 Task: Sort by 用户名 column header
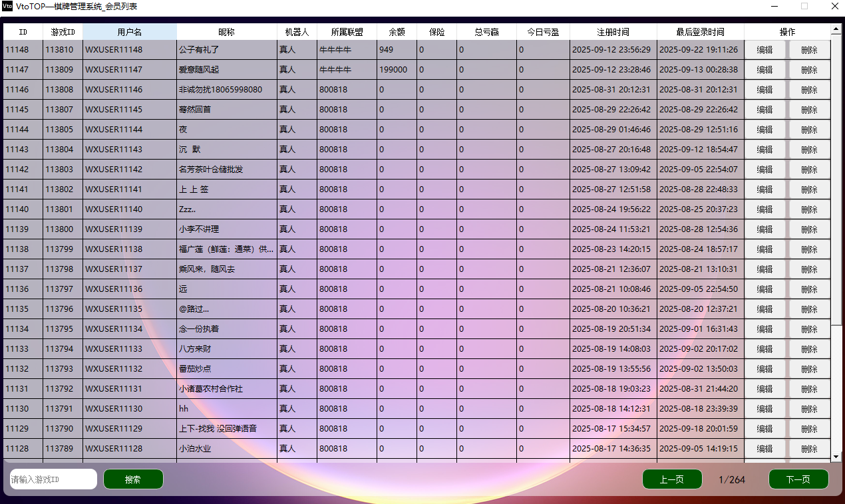point(130,32)
